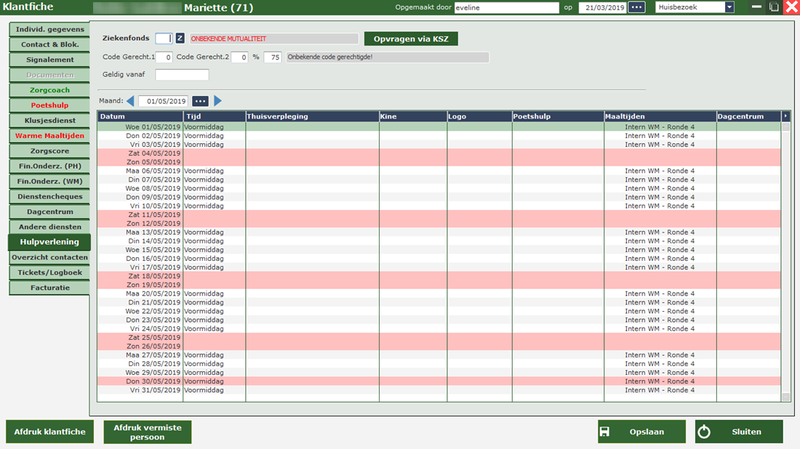Select the Facturatie tab
800x449 pixels.
click(49, 288)
